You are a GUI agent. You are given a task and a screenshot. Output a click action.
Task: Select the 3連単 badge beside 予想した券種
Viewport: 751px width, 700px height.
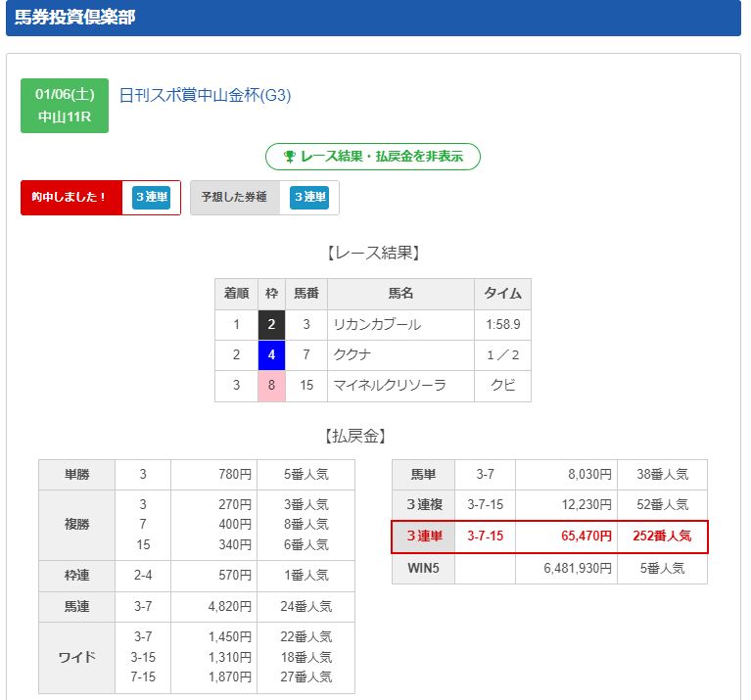point(309,198)
